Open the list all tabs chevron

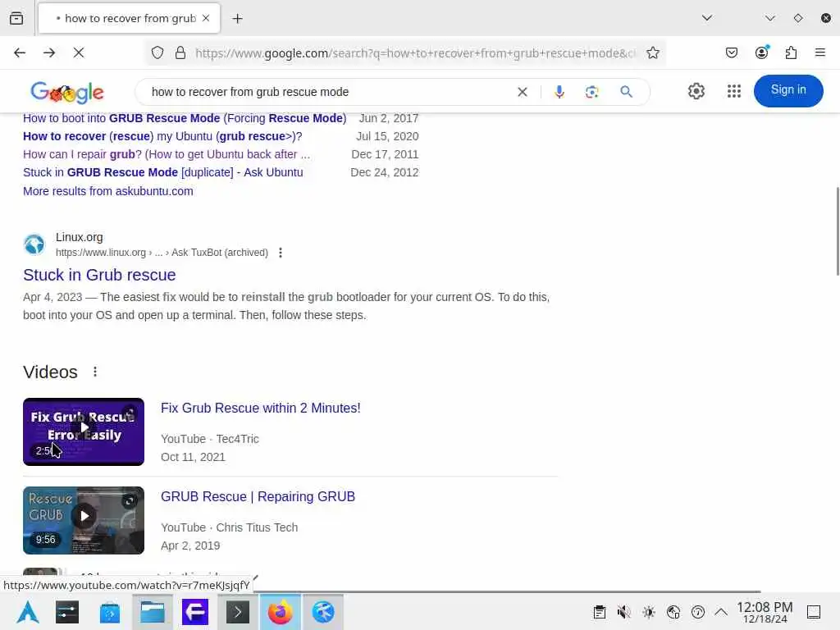click(707, 18)
